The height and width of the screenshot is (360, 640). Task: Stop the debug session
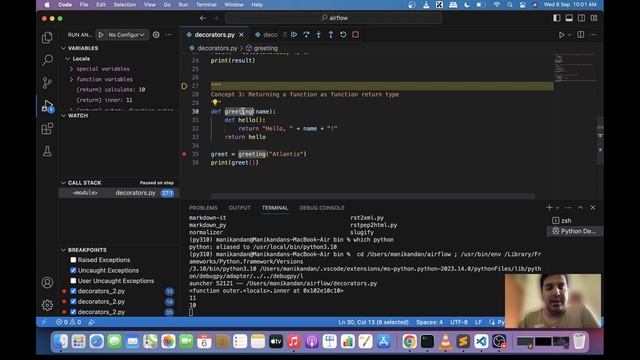tap(356, 35)
